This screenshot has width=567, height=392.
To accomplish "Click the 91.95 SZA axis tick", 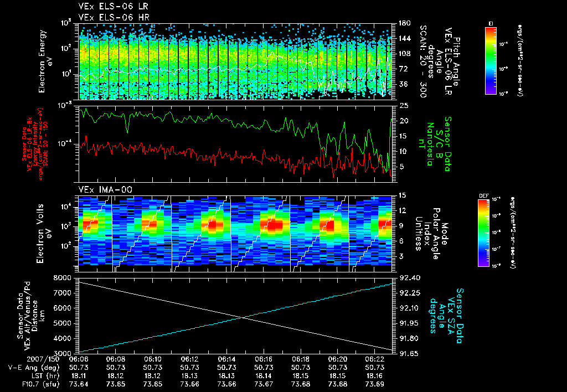I will (x=410, y=323).
